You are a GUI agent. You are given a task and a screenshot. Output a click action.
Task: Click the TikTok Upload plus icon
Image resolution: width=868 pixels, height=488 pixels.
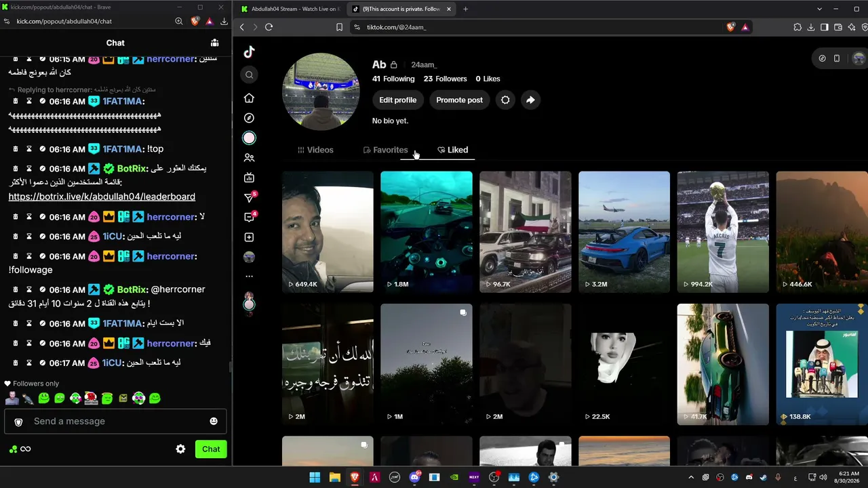click(x=249, y=237)
